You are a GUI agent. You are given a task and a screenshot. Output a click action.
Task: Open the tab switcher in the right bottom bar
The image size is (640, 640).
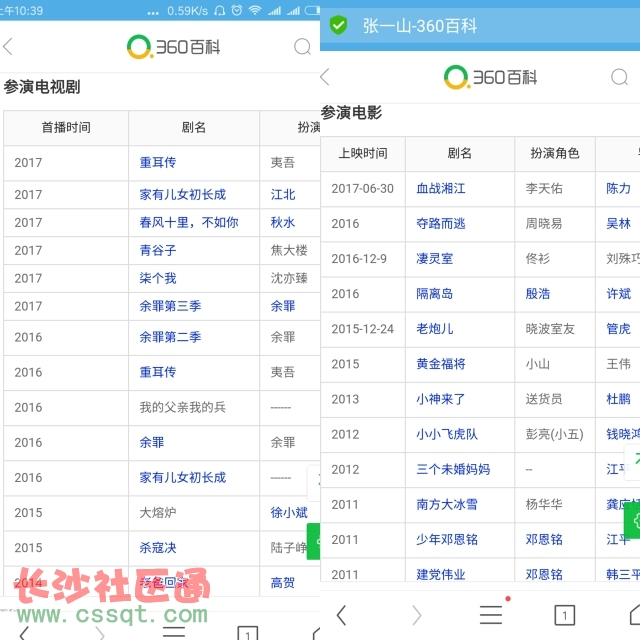(x=564, y=615)
